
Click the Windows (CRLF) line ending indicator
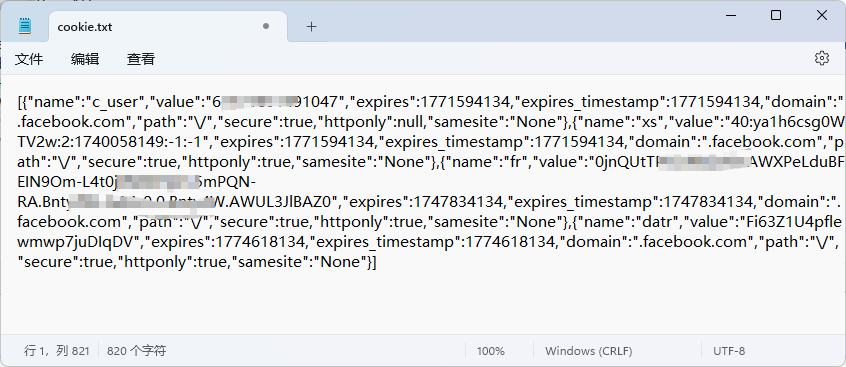click(588, 351)
